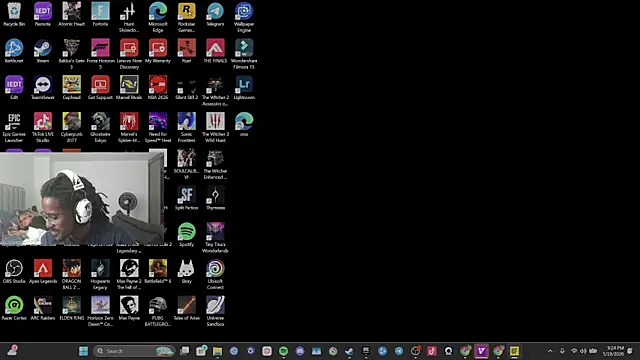Viewport: 640px width, 360px height.
Task: Launch the Sonic Frontiers shortcut
Action: pyautogui.click(x=187, y=127)
